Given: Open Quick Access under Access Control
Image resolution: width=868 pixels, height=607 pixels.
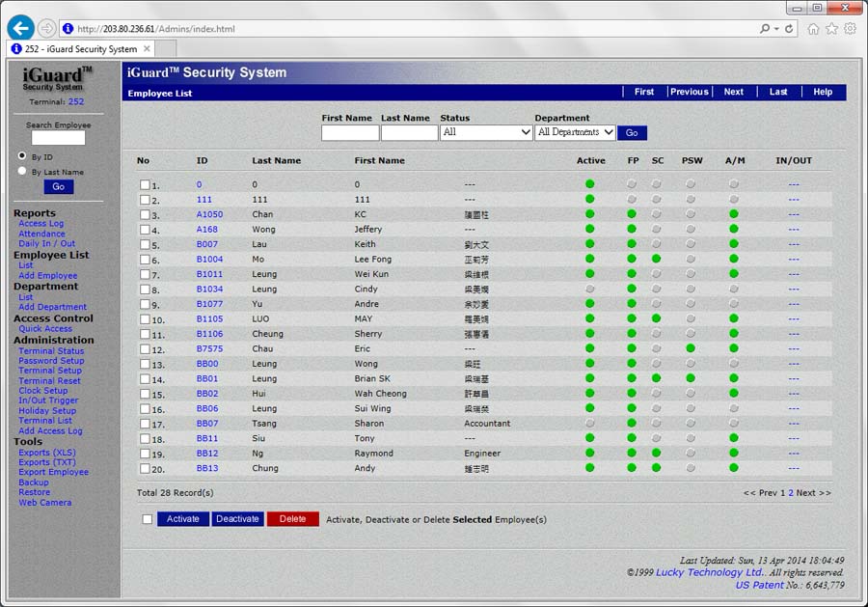Looking at the screenshot, I should pos(45,328).
